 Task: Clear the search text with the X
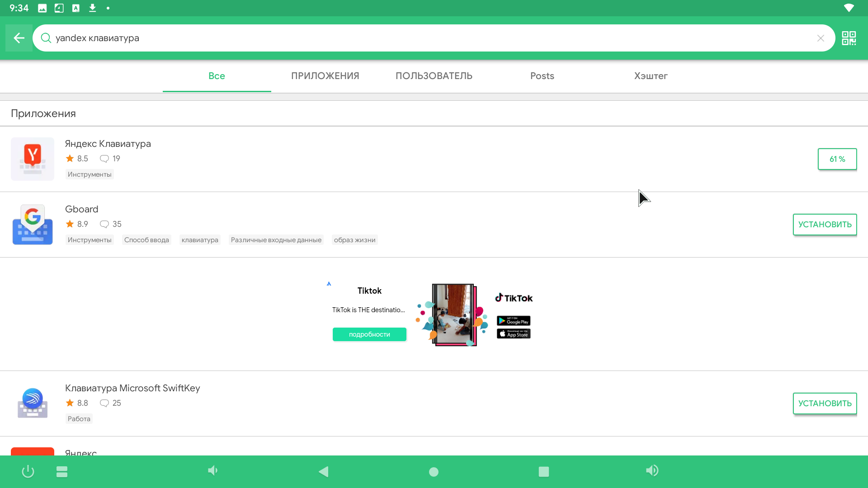click(821, 38)
